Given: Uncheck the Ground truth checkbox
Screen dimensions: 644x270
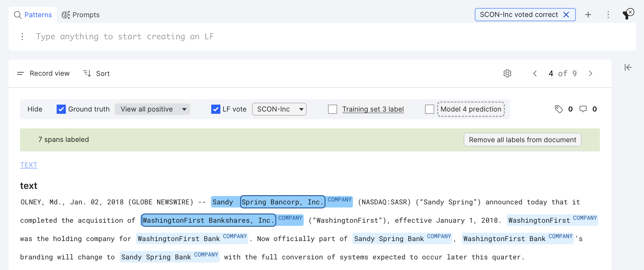Looking at the screenshot, I should pos(61,109).
